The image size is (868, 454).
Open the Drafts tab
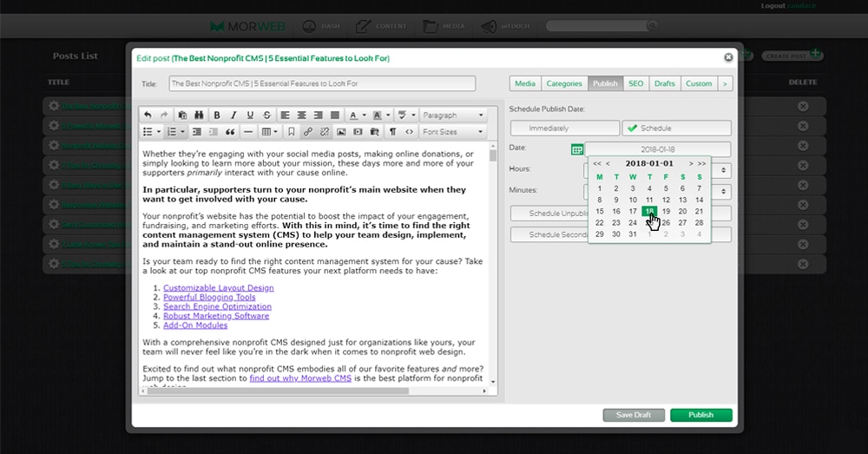click(664, 83)
